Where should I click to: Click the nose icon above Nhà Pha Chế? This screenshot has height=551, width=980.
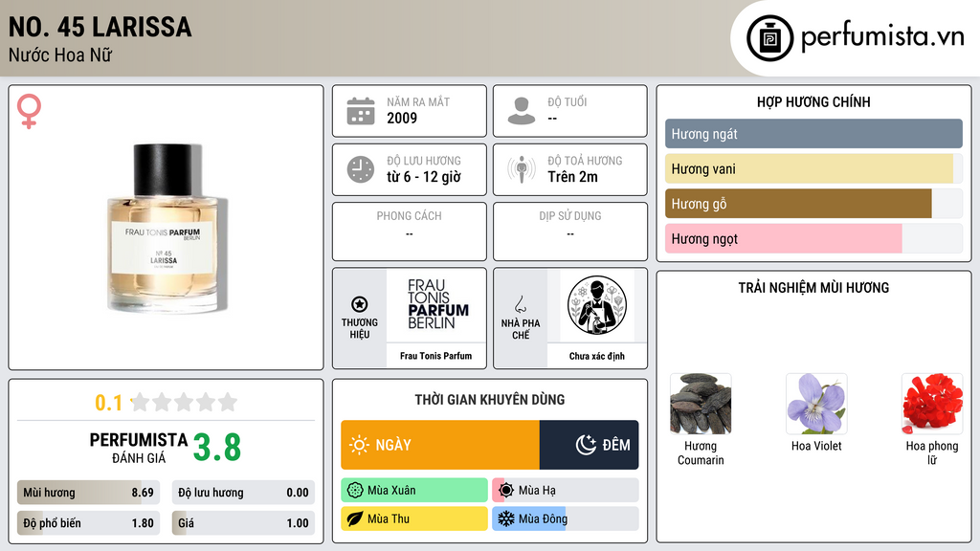[x=520, y=304]
